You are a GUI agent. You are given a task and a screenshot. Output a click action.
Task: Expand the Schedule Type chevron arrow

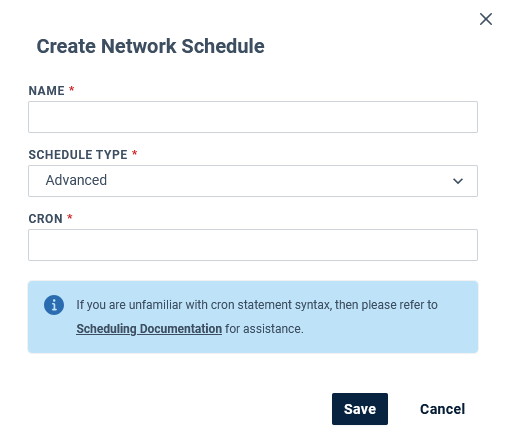(x=458, y=181)
